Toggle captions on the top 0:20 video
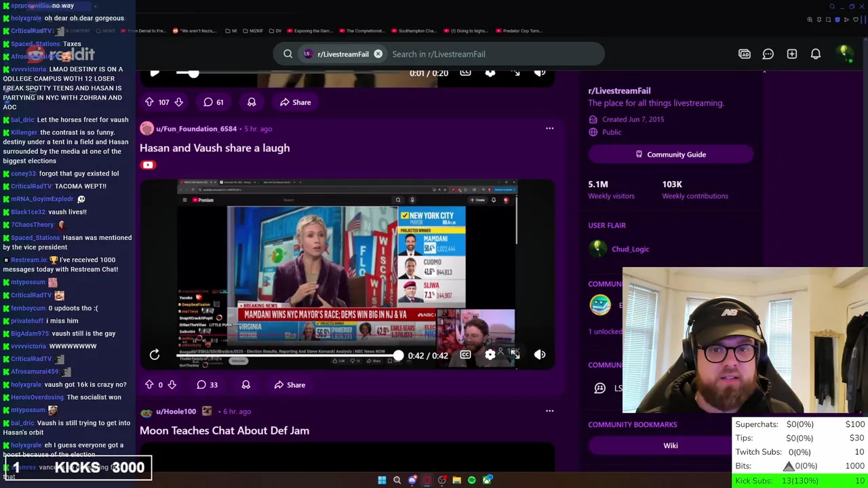868x488 pixels. coord(465,73)
